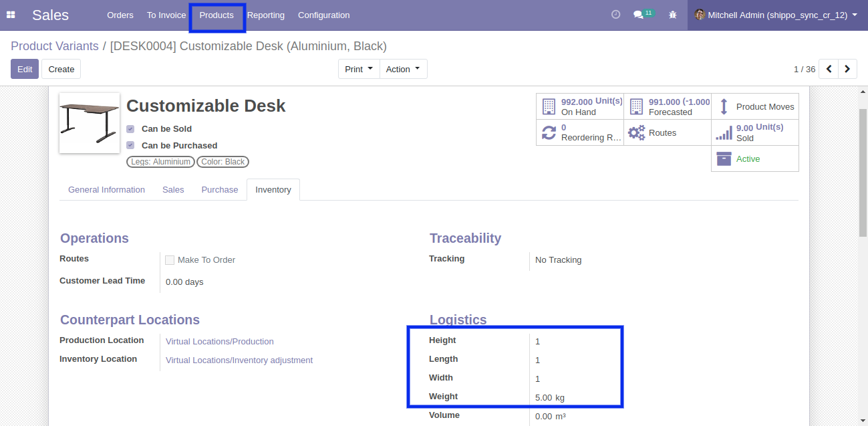Open the To Invoice menu

(x=166, y=15)
